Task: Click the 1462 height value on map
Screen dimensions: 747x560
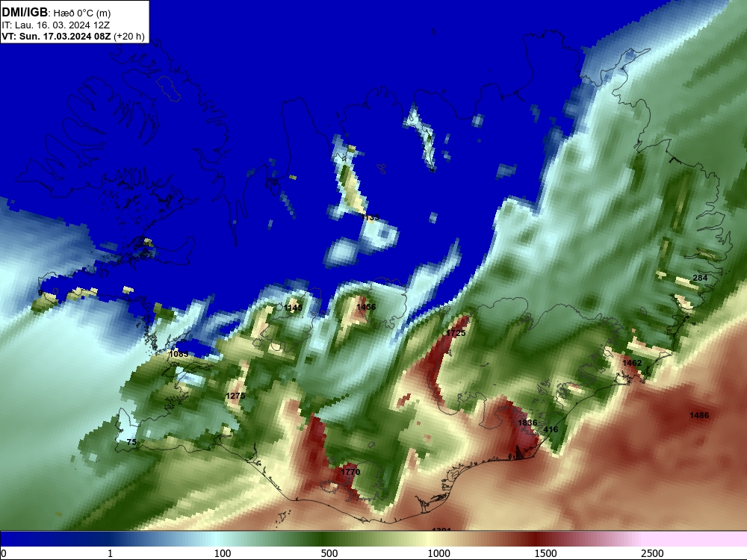Action: pyautogui.click(x=632, y=364)
